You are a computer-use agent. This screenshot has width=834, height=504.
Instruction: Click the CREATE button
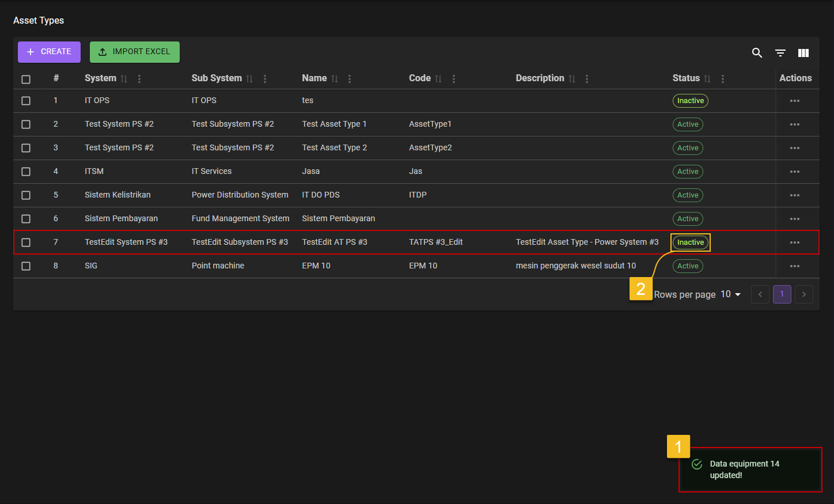(x=49, y=52)
